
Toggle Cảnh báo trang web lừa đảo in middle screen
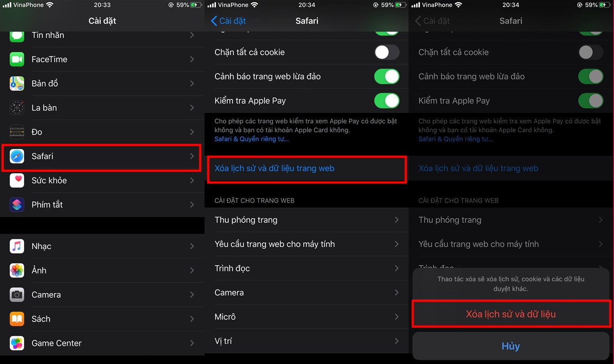coord(387,76)
